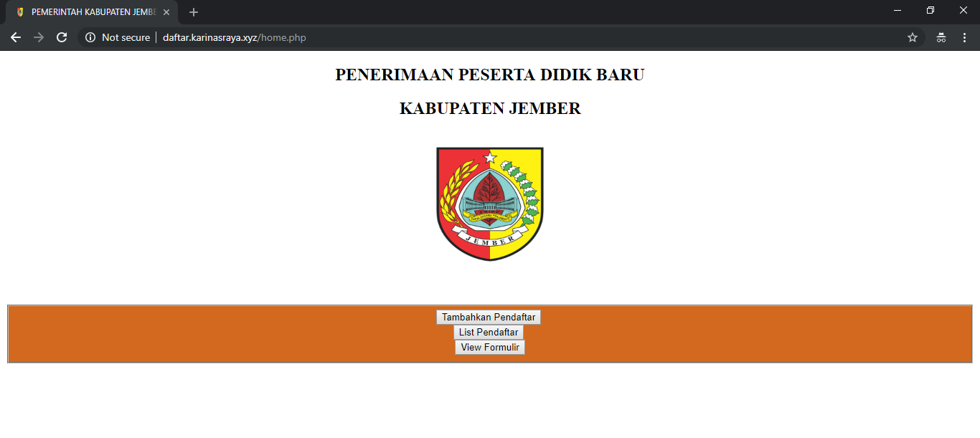980x438 pixels.
Task: Click the KABUPATEN JEMBER heading
Action: 490,108
